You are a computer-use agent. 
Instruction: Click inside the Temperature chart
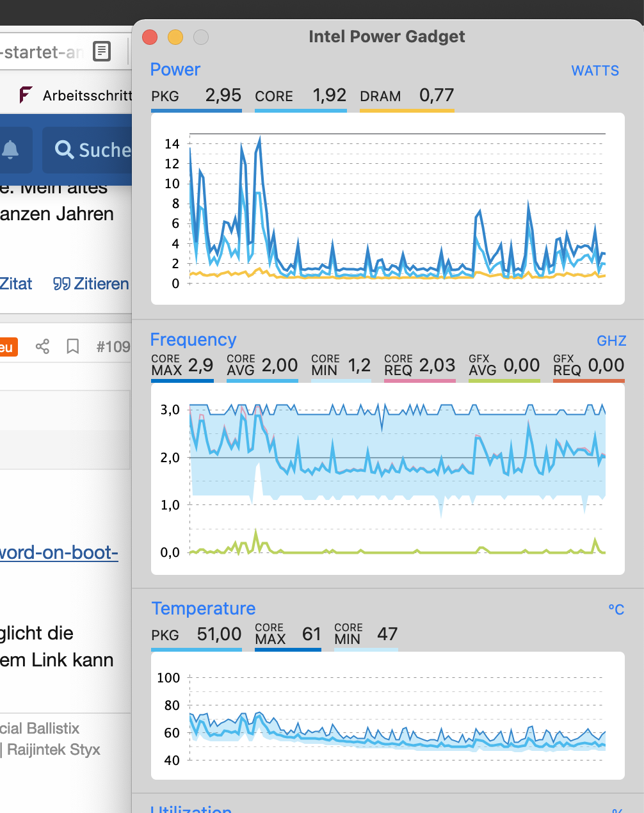[388, 716]
